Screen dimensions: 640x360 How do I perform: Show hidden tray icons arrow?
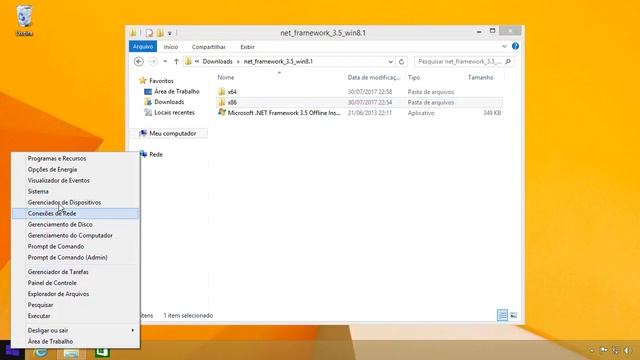click(x=591, y=351)
